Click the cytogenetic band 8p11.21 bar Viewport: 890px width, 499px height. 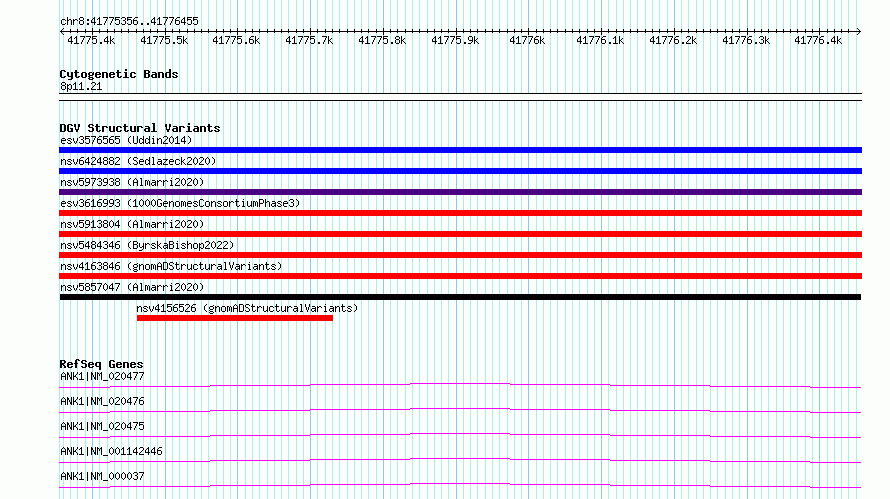click(460, 97)
